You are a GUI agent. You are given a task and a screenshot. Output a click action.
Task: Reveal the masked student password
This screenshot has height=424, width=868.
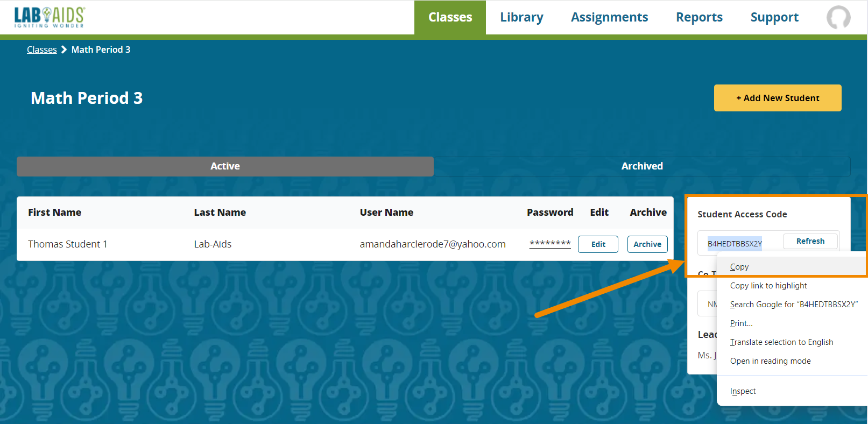(549, 244)
